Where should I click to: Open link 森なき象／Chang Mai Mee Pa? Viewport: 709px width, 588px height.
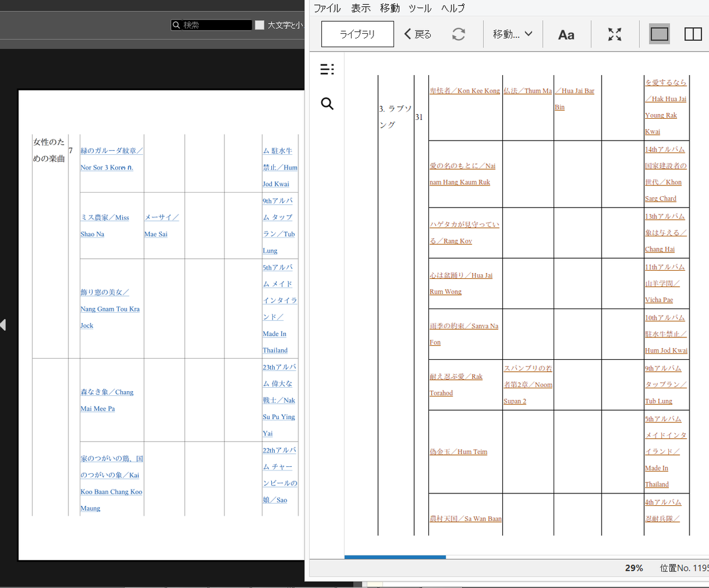click(x=107, y=400)
